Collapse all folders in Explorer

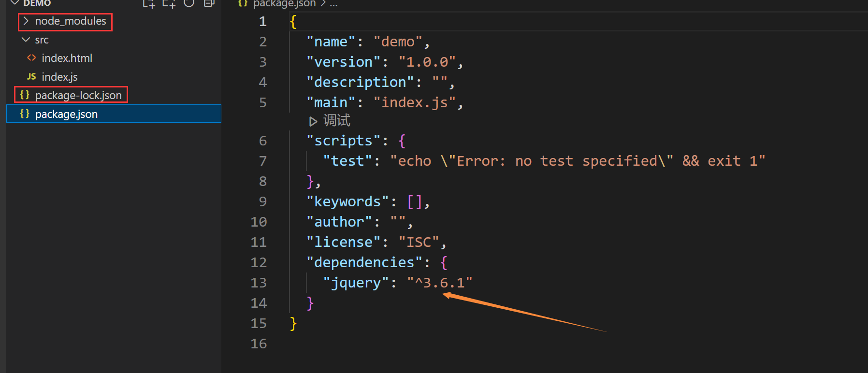click(x=209, y=3)
